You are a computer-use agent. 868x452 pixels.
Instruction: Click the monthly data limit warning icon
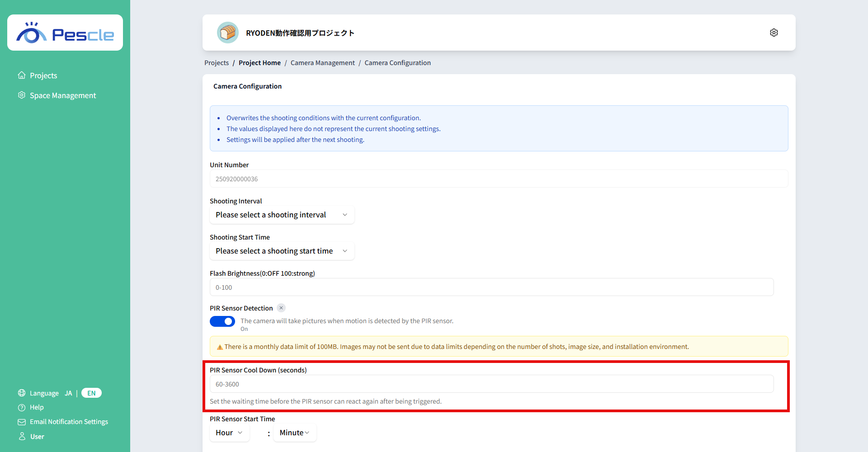point(220,347)
